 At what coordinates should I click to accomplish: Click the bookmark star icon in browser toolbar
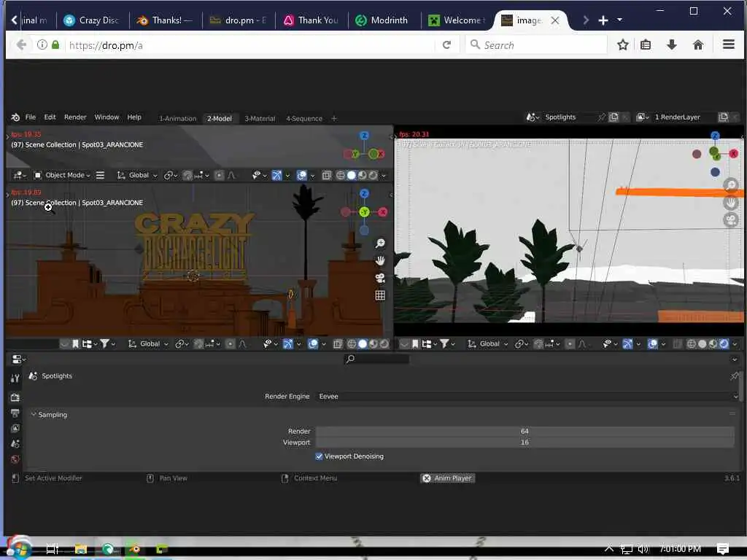(623, 44)
